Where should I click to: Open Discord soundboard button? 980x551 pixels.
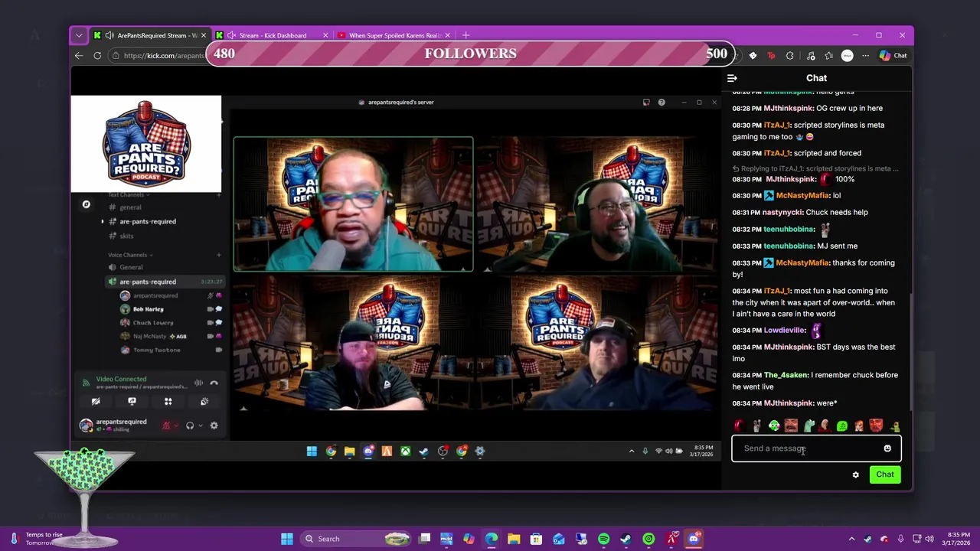click(x=204, y=402)
